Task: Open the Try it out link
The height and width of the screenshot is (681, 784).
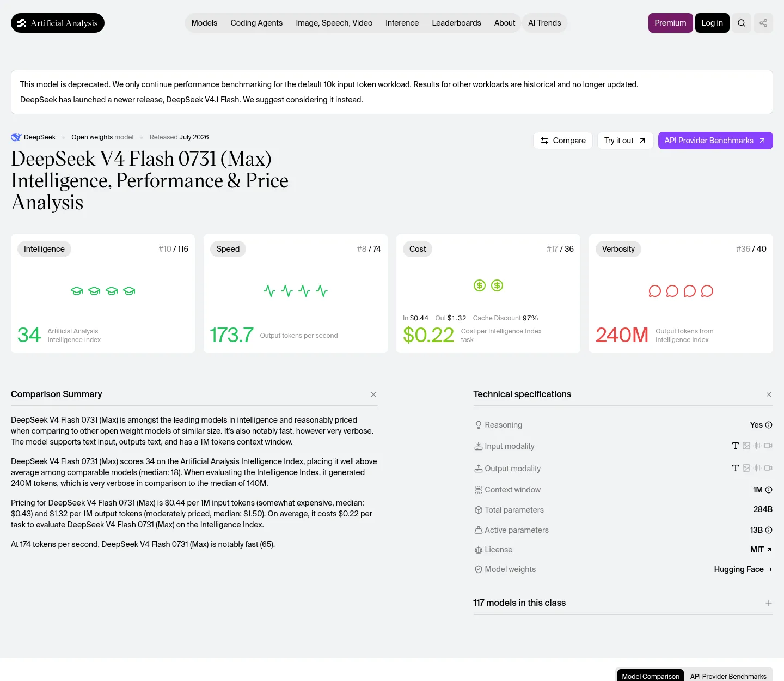Action: (x=625, y=141)
